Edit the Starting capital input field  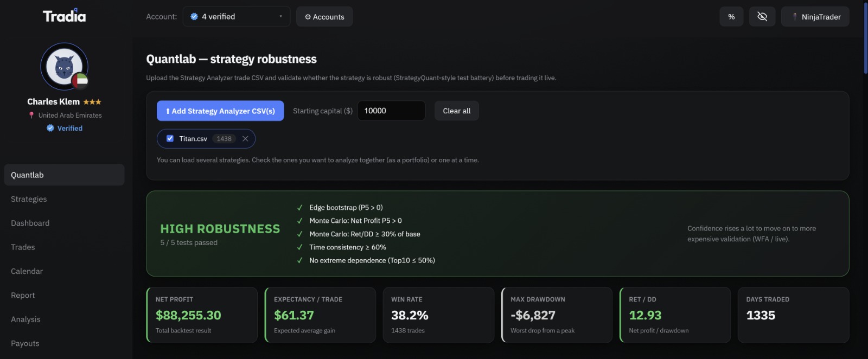[392, 111]
